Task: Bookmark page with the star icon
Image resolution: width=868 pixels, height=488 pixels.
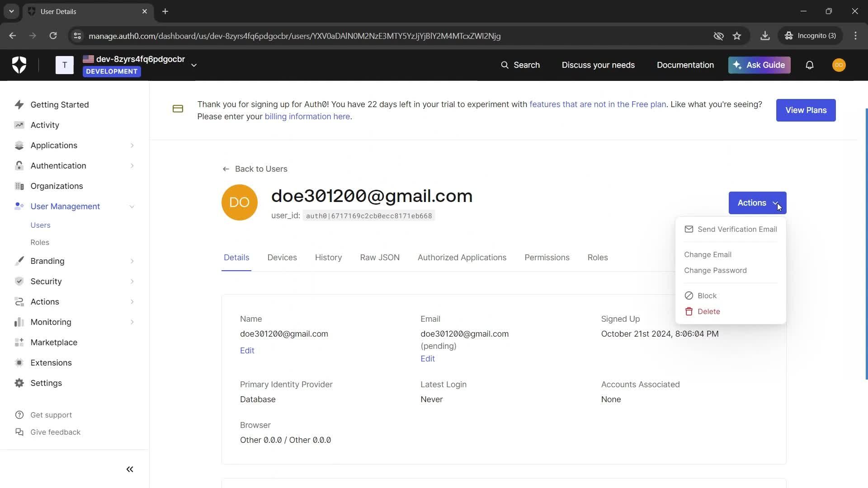Action: point(737,36)
